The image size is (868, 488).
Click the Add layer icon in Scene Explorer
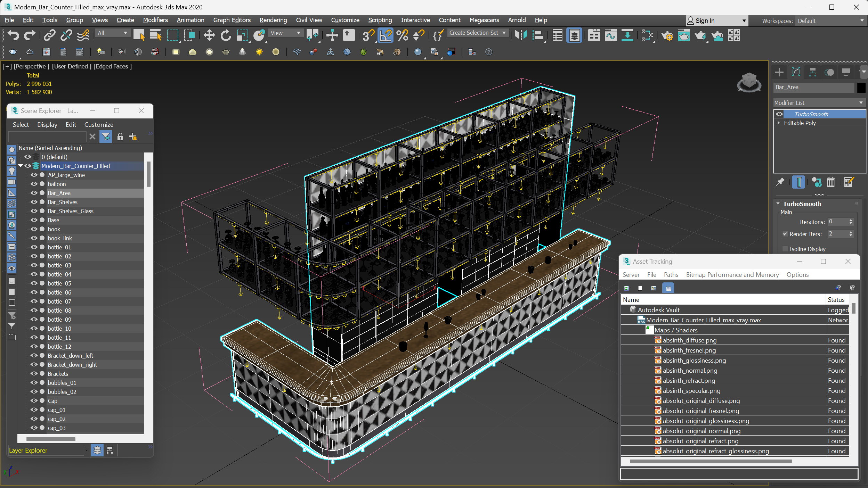(x=133, y=137)
